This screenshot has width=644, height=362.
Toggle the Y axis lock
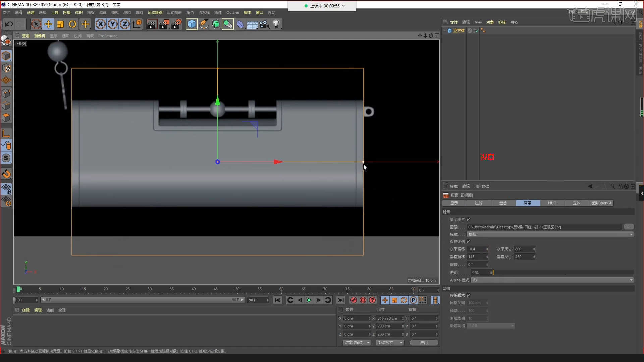113,24
